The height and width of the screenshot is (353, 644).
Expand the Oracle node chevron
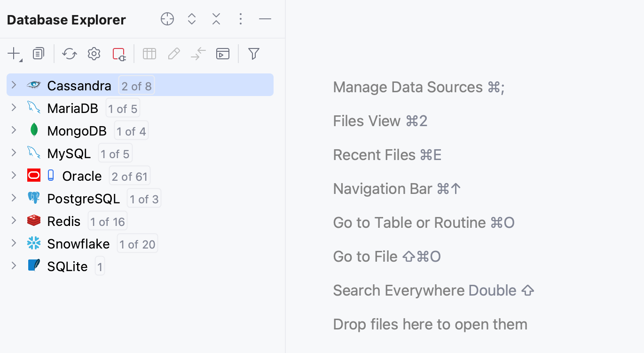pyautogui.click(x=14, y=176)
